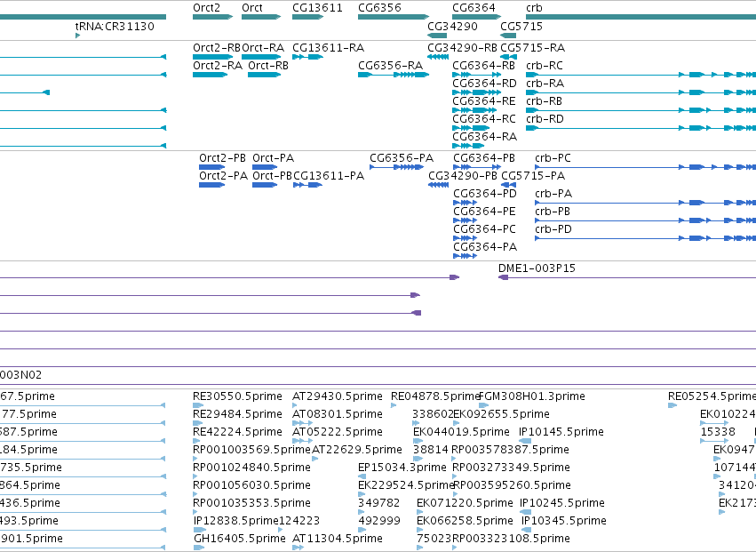This screenshot has width=756, height=552.
Task: Click the Orct2 gene label
Action: coord(206,8)
